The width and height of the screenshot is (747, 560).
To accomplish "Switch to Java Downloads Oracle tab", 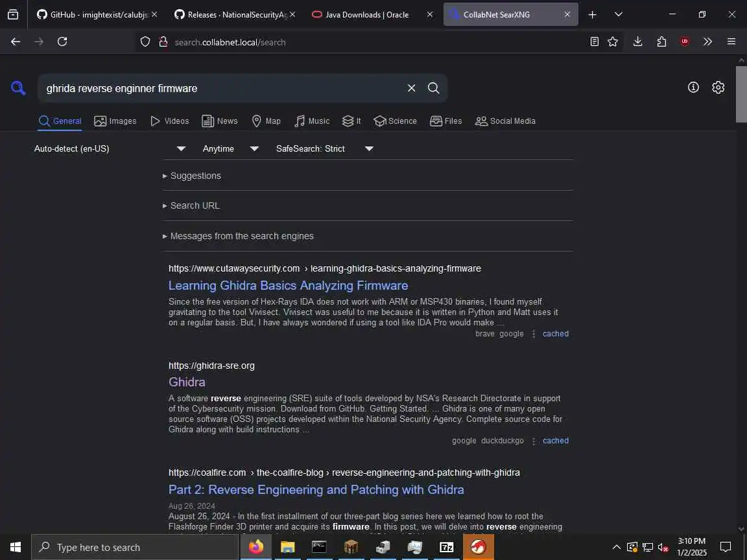I will pyautogui.click(x=367, y=15).
